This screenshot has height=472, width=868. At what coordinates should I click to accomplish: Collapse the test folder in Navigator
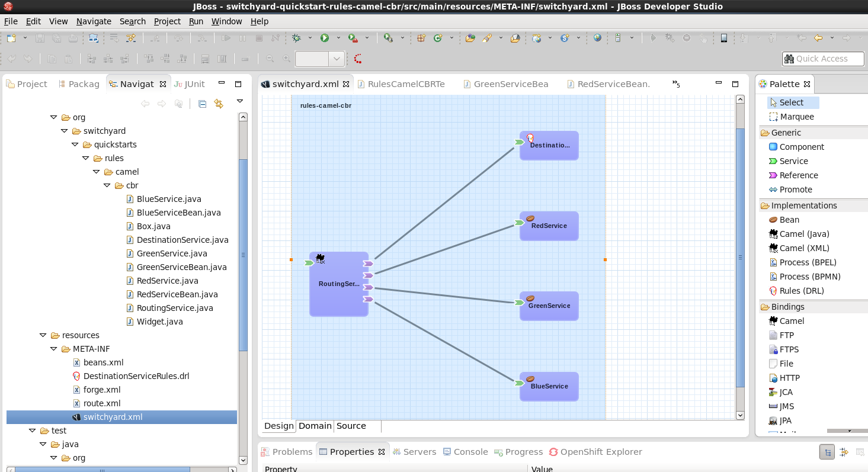pos(32,431)
